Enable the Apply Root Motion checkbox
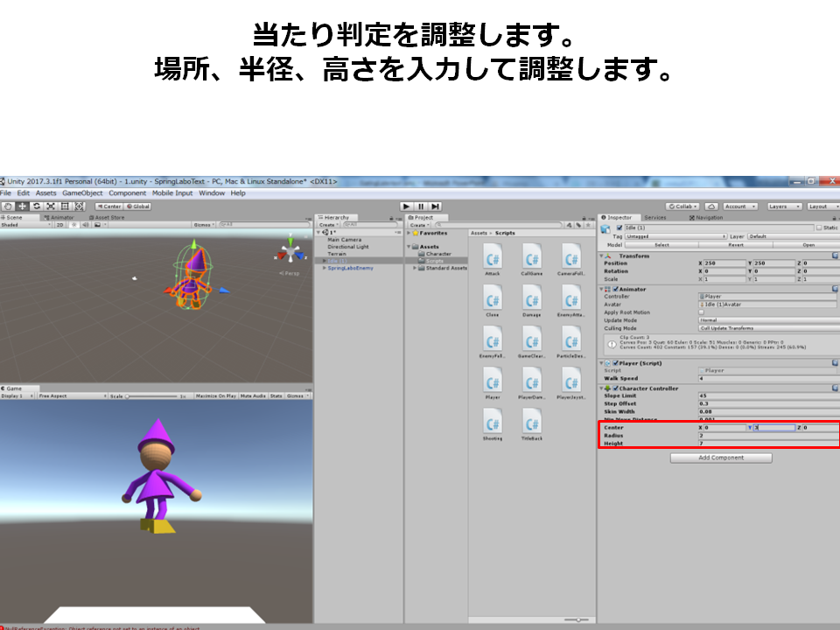Viewport: 840px width, 630px height. point(701,312)
